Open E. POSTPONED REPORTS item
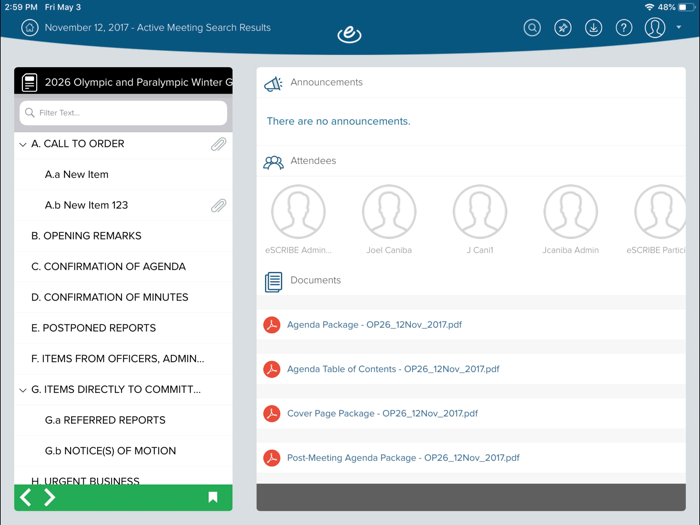 point(123,328)
